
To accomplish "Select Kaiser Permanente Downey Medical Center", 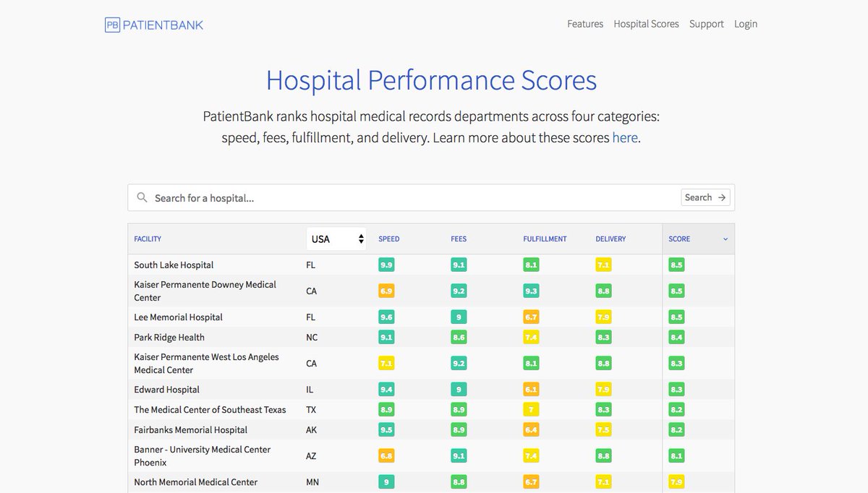I will (205, 291).
